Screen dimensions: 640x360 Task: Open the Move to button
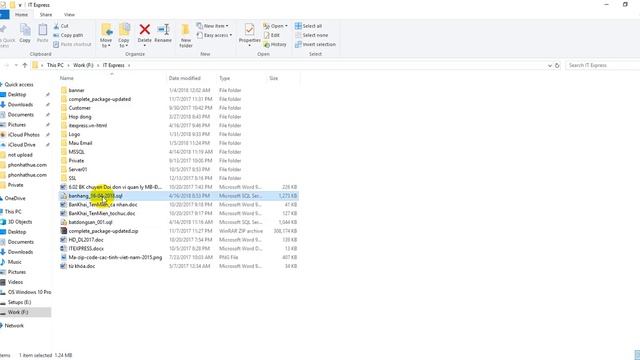click(106, 36)
